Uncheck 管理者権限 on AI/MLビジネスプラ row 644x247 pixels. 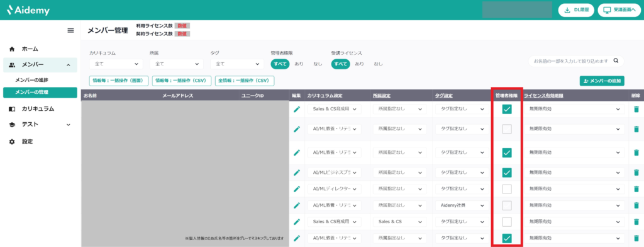pos(507,172)
